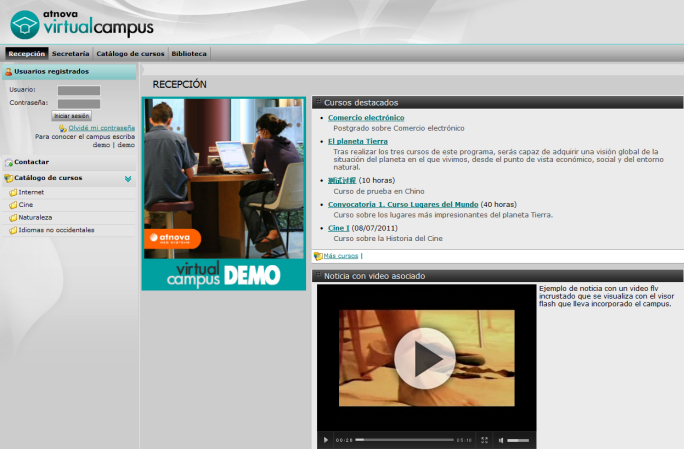
Task: Open the Internet category
Action: [x=31, y=192]
